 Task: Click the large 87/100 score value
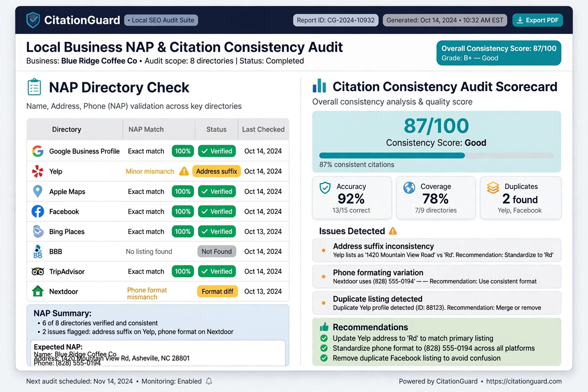tap(436, 126)
